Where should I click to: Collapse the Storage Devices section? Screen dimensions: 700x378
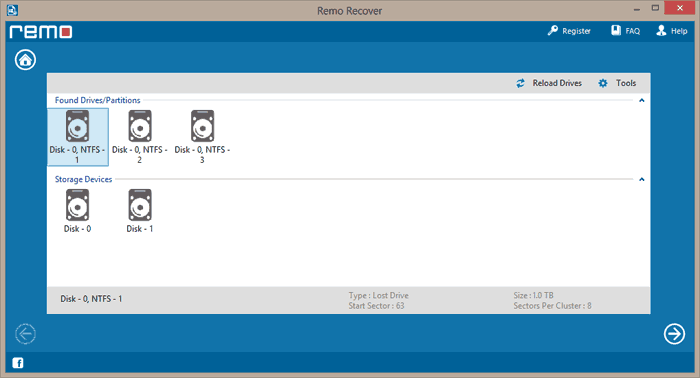tap(642, 179)
